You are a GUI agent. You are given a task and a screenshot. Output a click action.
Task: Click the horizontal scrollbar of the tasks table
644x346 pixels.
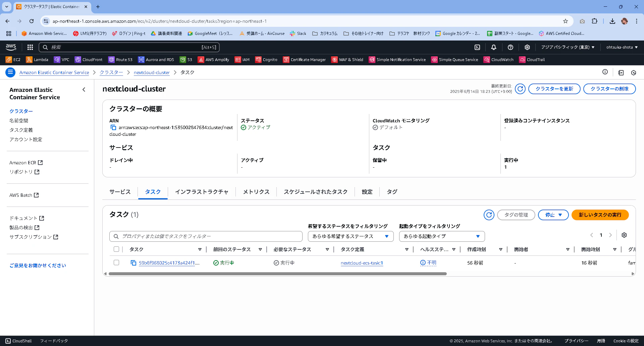tap(278, 274)
